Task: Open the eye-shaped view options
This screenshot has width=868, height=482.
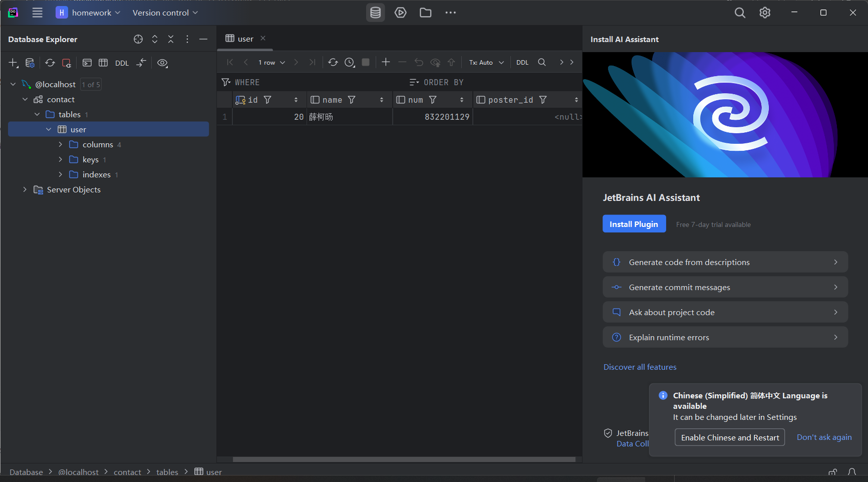Action: pyautogui.click(x=162, y=63)
